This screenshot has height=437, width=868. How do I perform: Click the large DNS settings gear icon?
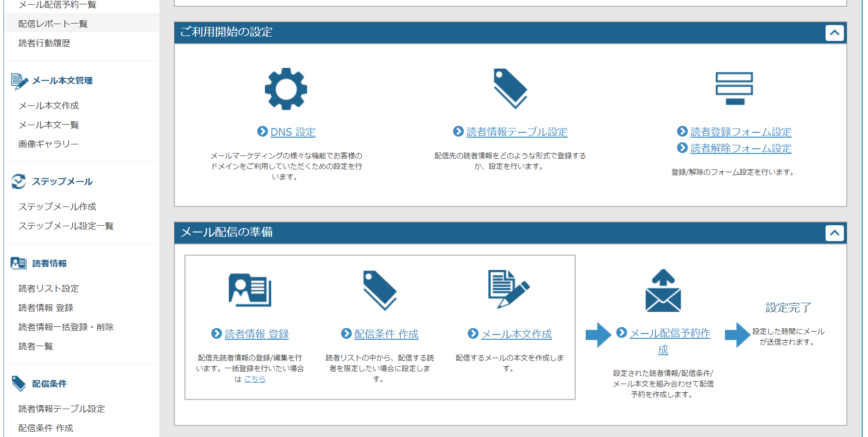(x=286, y=89)
